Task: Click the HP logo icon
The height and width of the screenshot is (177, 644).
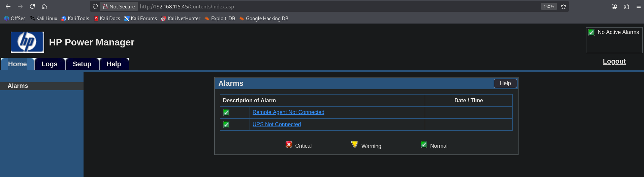Action: (27, 42)
